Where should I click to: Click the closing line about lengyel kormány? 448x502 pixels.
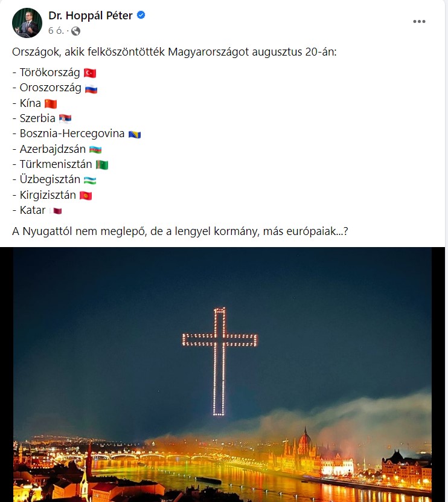coord(180,231)
